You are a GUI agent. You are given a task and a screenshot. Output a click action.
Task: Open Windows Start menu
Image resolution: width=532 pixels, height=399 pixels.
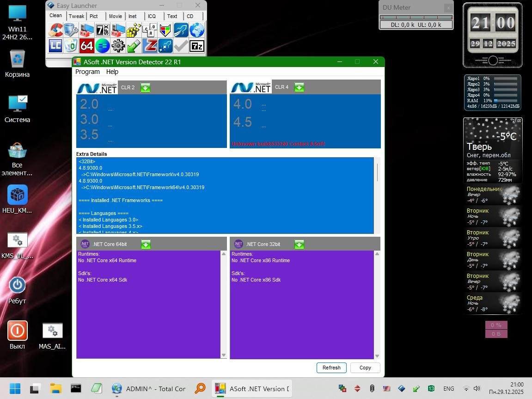click(15, 389)
